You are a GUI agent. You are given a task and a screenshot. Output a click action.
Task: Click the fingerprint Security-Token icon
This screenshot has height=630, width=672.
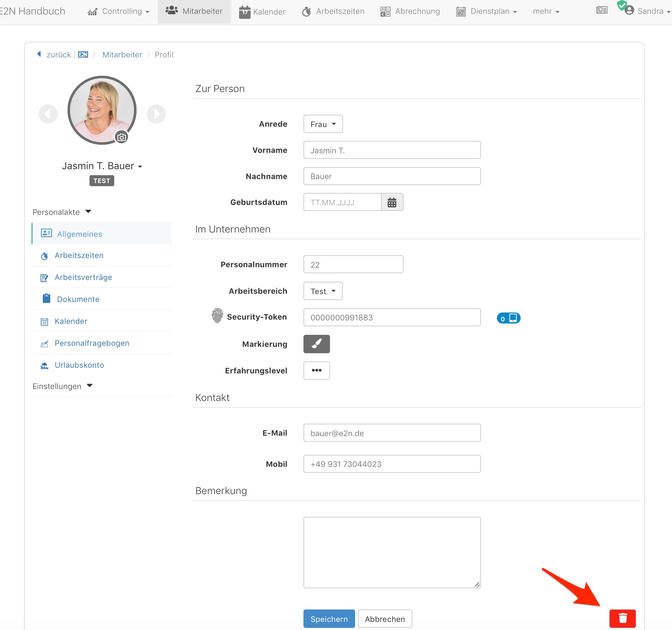[217, 316]
